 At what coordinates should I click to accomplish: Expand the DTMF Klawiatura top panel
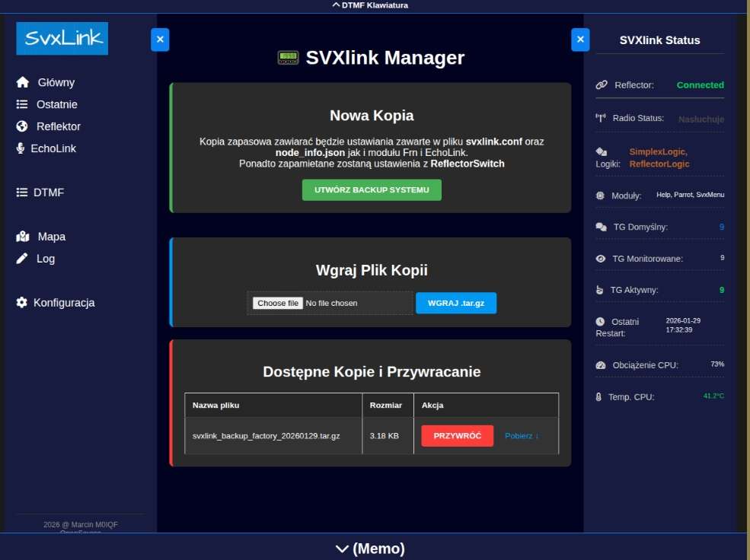[x=370, y=5]
